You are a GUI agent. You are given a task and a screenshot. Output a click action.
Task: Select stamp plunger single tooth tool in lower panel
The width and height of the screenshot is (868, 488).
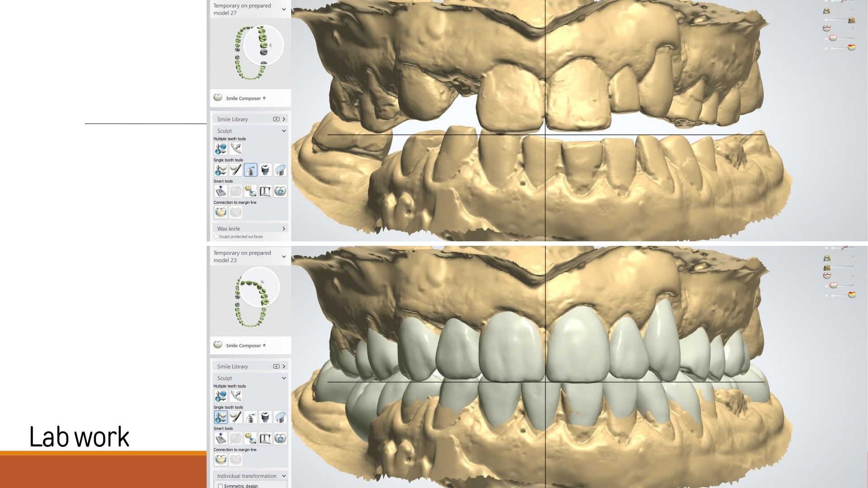pyautogui.click(x=265, y=417)
